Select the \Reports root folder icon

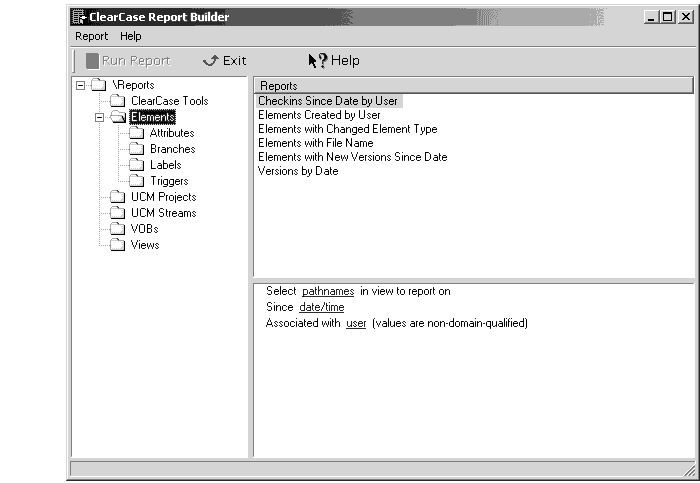coord(99,84)
